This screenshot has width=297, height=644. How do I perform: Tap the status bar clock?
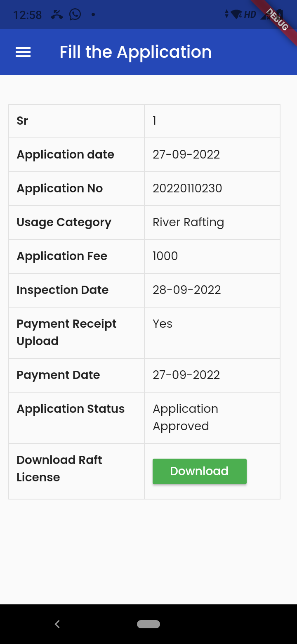tap(27, 15)
